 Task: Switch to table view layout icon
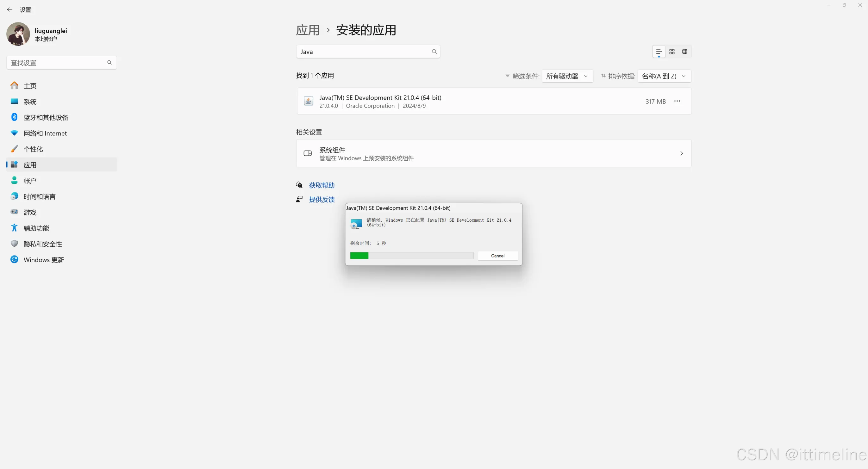click(684, 52)
